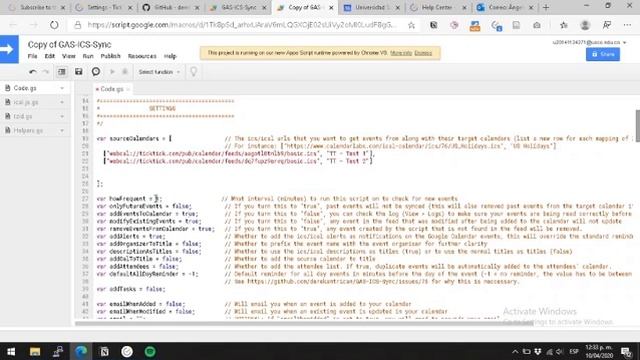Click the sourceCalendars variable line
The image size is (640, 360).
pyautogui.click(x=134, y=139)
